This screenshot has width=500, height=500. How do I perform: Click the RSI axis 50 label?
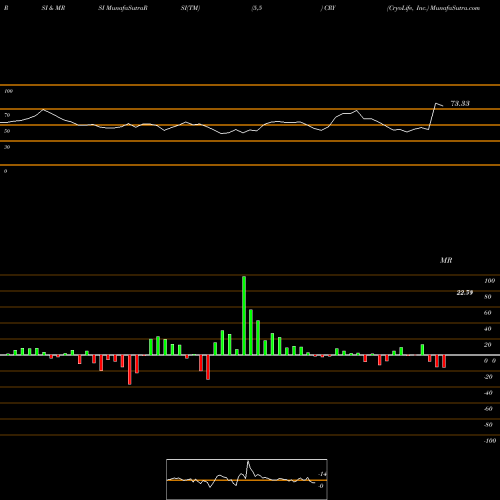[x=7, y=131]
